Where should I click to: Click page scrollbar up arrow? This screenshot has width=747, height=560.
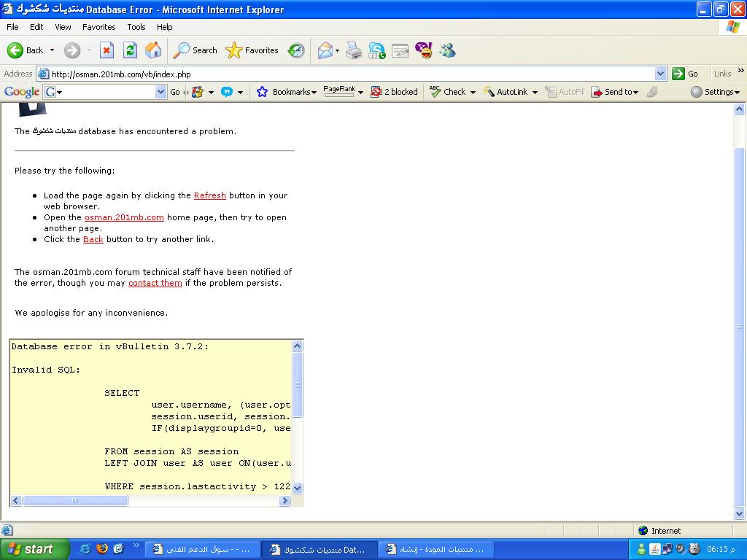tap(740, 109)
